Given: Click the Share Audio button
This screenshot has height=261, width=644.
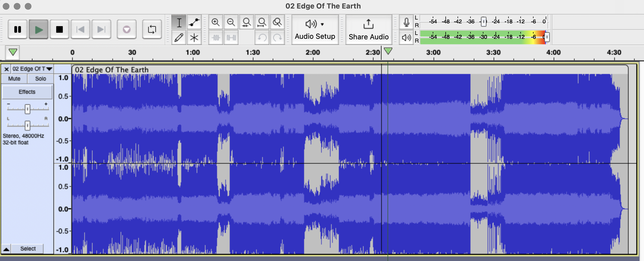Looking at the screenshot, I should 369,29.
